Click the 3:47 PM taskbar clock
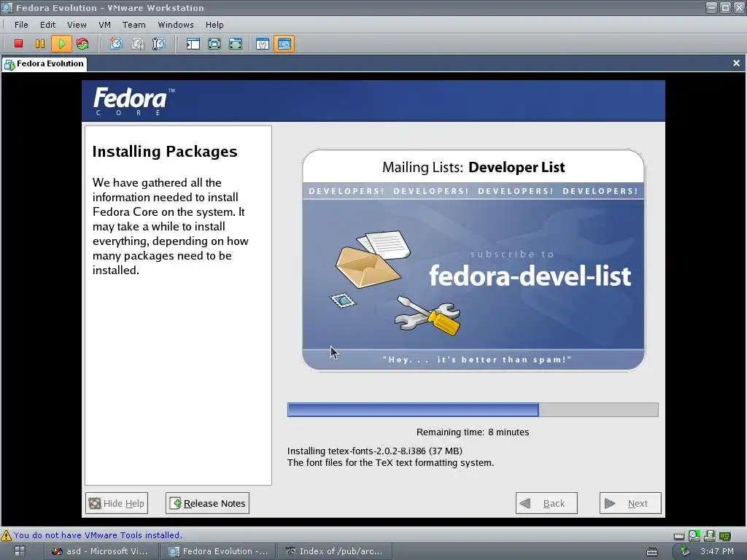 coord(717,551)
